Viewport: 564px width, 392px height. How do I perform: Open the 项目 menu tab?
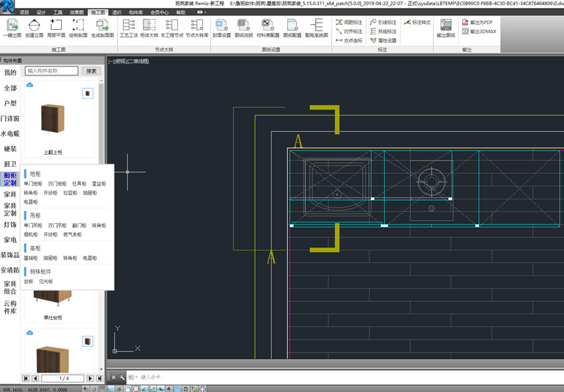tap(24, 12)
